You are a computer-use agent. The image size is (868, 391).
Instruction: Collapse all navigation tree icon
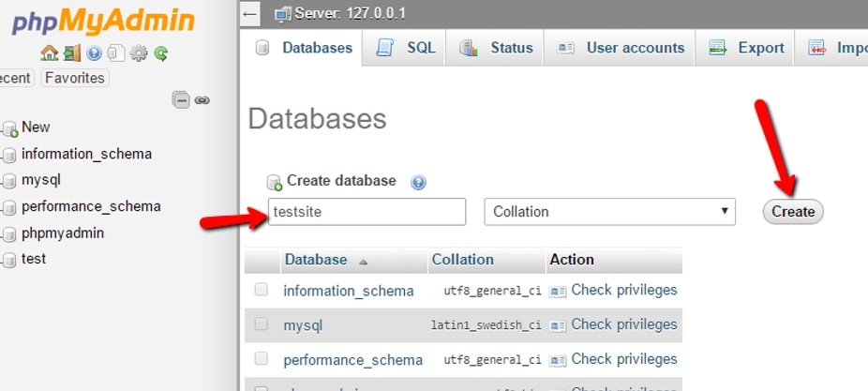point(181,100)
